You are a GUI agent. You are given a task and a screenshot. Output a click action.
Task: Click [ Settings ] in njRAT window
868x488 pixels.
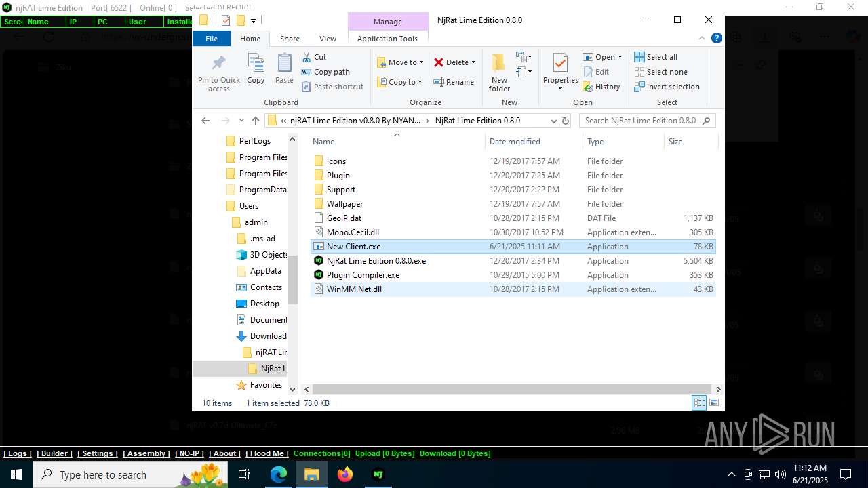(x=98, y=453)
